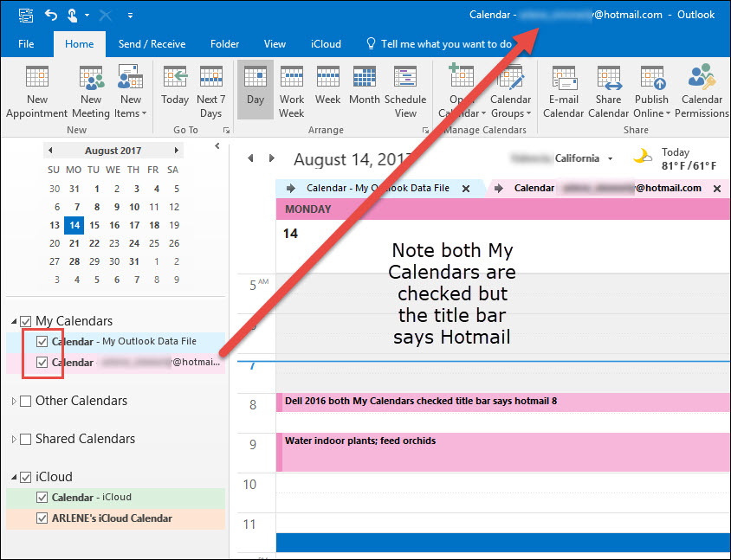Uncheck the Hotmail Calendar checkbox
The height and width of the screenshot is (560, 731).
(x=42, y=363)
